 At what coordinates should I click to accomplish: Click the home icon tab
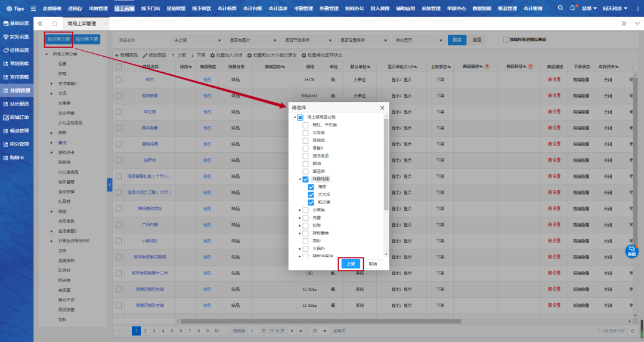[x=55, y=23]
